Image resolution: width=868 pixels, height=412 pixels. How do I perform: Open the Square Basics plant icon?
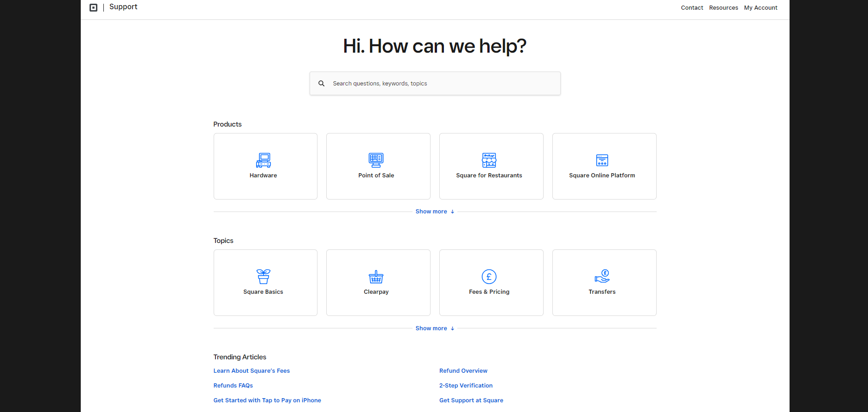pyautogui.click(x=263, y=277)
